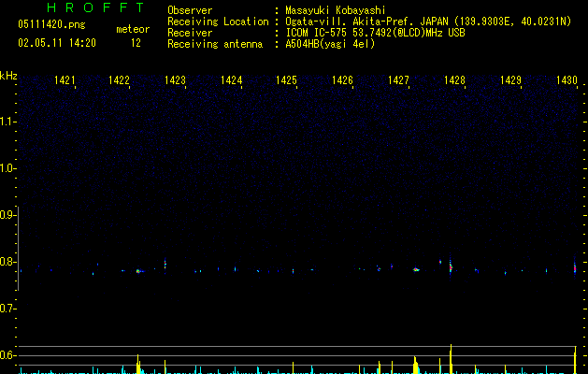Viewport: 588px width, 374px height.
Task: Click the 1421 time axis marker
Action: click(65, 80)
